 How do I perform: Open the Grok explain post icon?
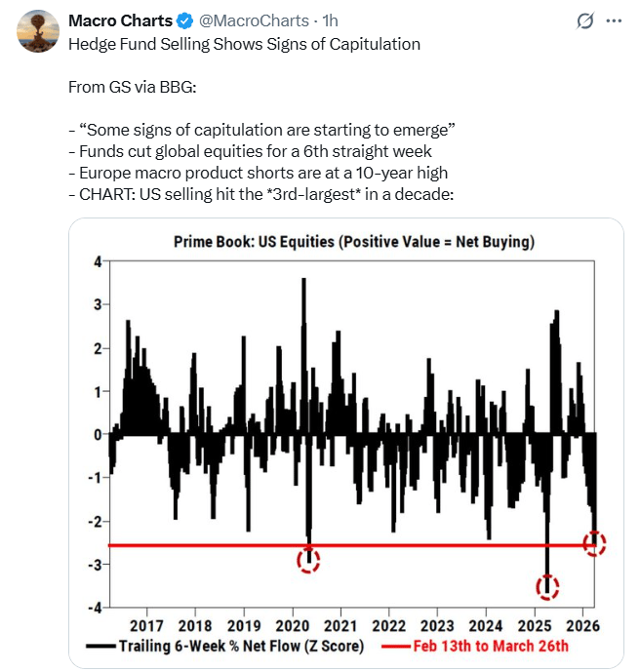(585, 20)
